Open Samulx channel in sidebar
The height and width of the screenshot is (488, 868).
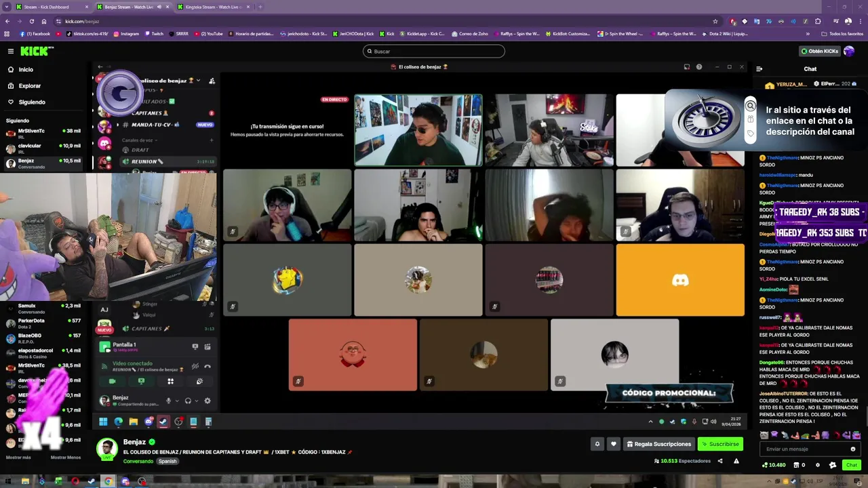[45, 308]
